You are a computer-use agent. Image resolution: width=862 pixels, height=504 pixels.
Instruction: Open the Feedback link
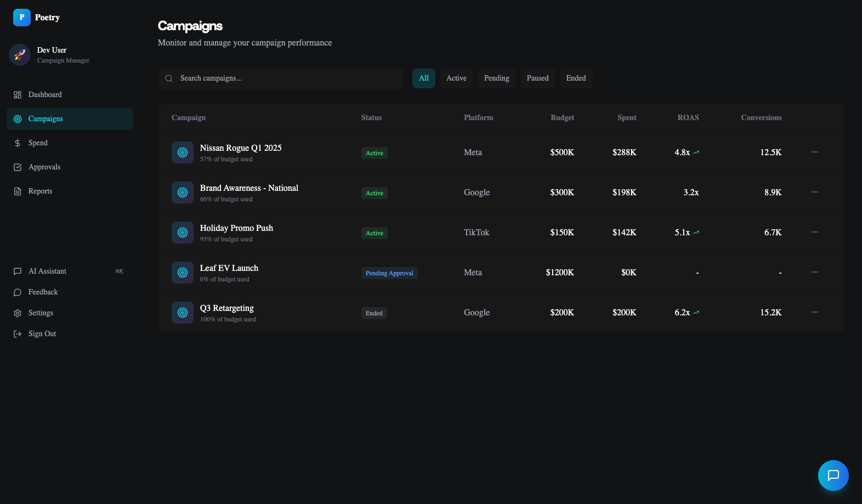[43, 292]
